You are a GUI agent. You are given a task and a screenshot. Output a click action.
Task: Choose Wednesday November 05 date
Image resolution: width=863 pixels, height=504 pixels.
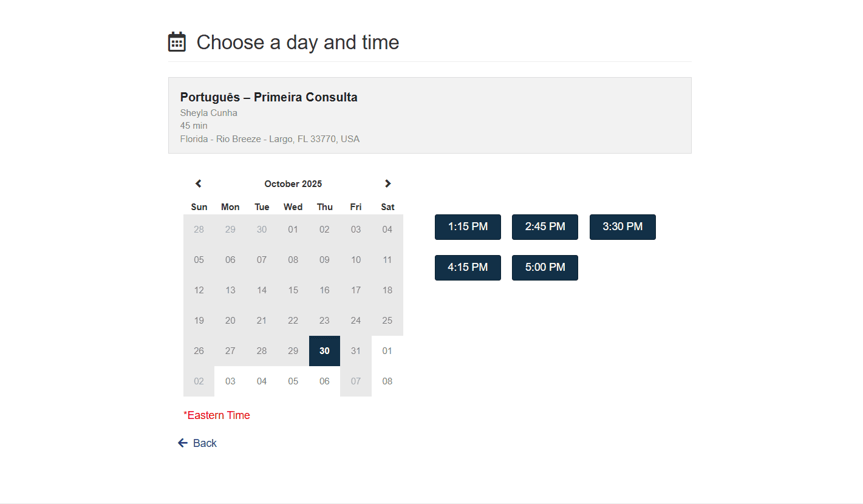pos(293,381)
